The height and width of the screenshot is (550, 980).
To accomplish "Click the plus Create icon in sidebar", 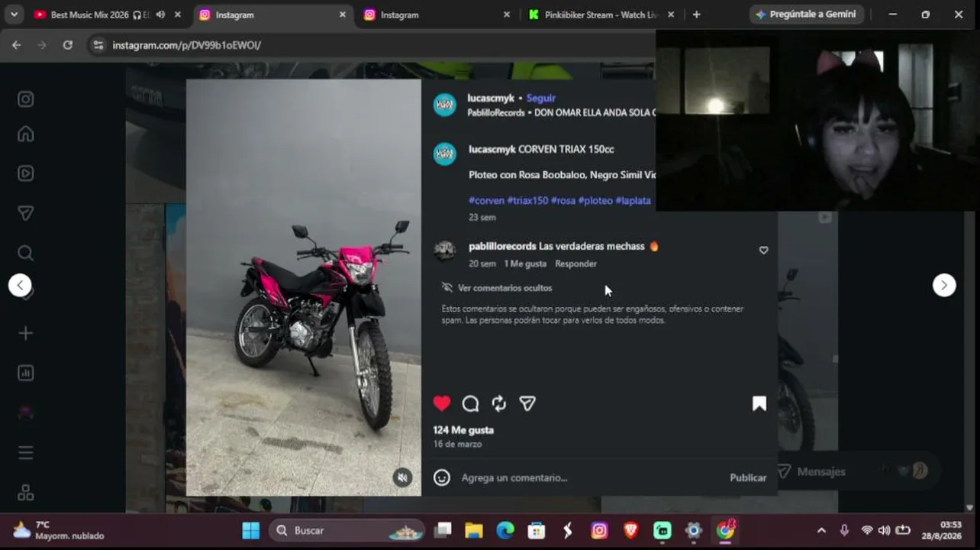I will click(26, 333).
